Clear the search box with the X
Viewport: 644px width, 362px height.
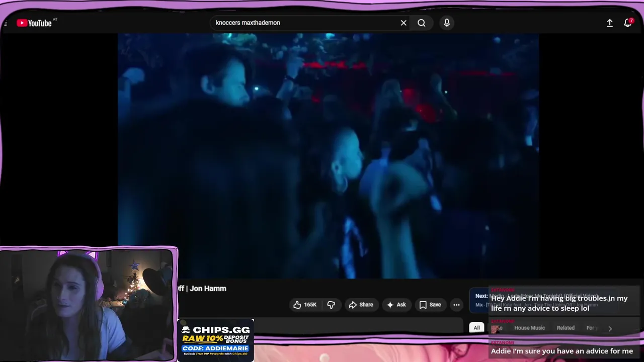tap(404, 23)
